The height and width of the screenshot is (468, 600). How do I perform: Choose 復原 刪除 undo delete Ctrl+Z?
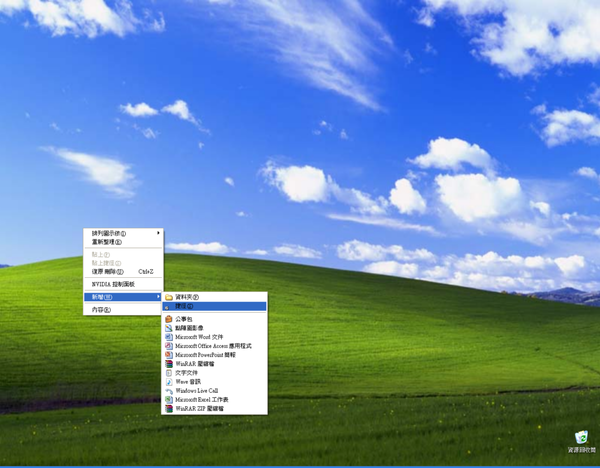[x=123, y=272]
